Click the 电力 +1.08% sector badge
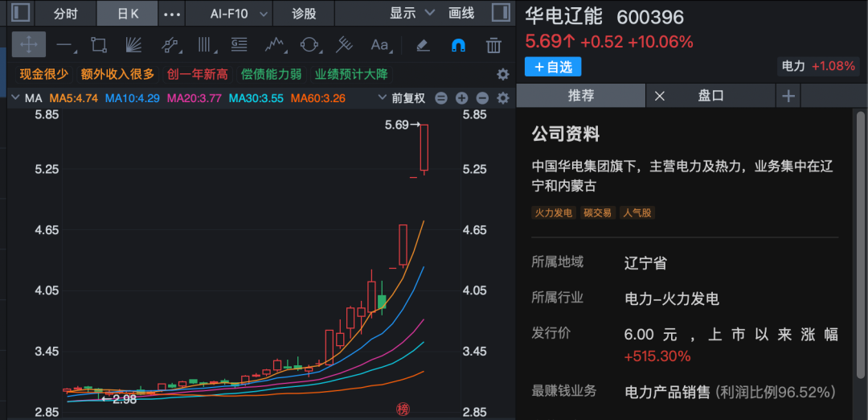Viewport: 868px width, 420px height. coord(818,67)
